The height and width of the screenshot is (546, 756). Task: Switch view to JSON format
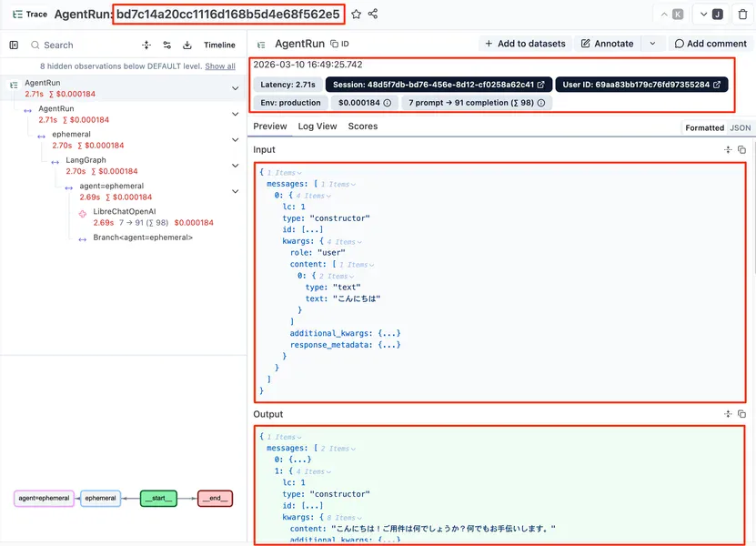(741, 128)
